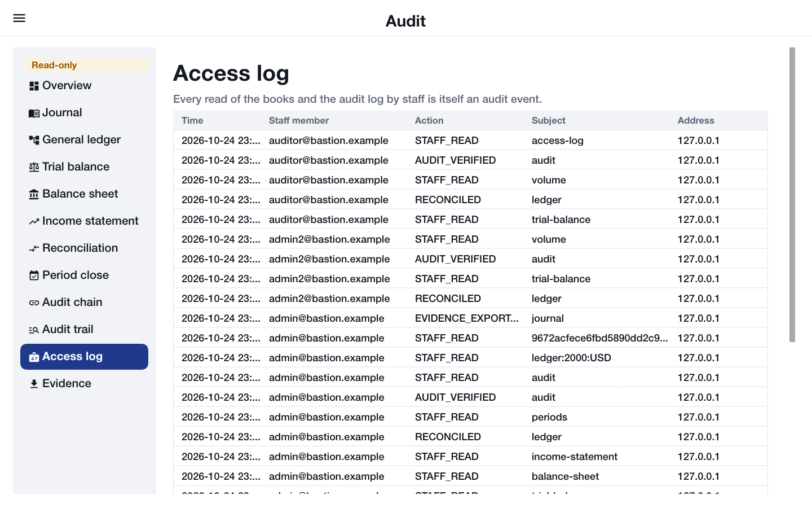
Task: Click the EVIDENCE_EXPORT... action cell
Action: coord(467,318)
